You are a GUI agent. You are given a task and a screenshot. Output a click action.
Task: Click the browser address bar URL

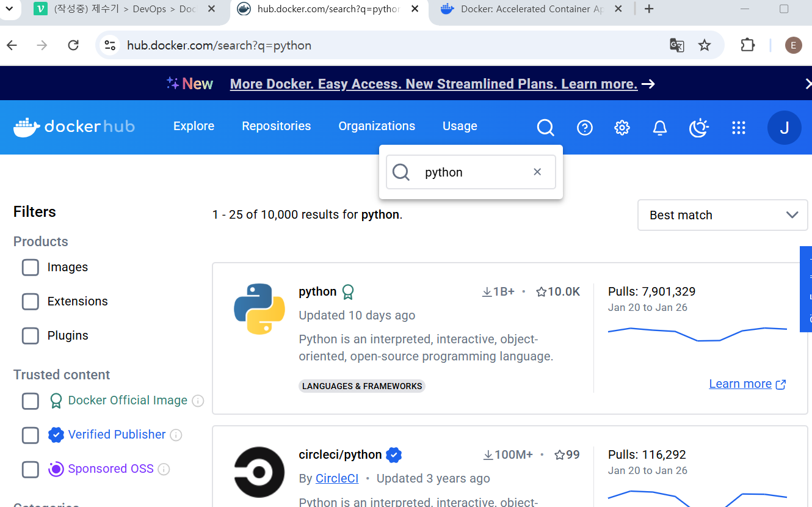coord(219,45)
